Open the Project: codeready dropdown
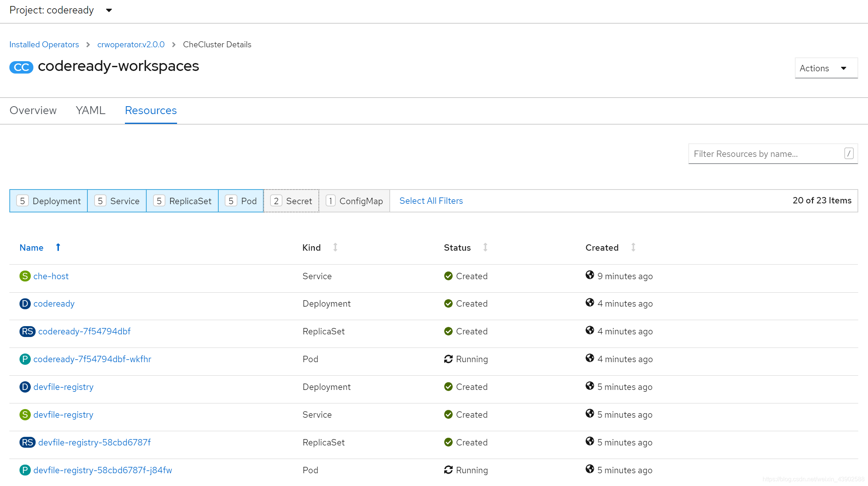 click(61, 10)
